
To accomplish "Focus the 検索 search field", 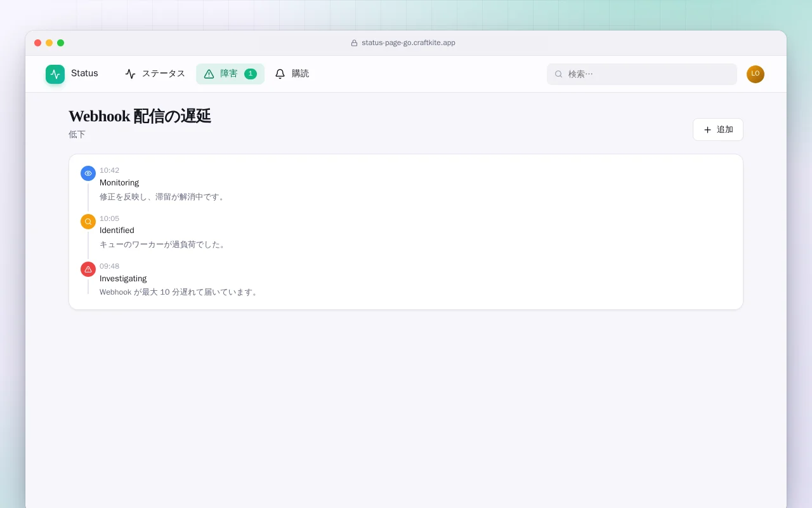I will (642, 74).
